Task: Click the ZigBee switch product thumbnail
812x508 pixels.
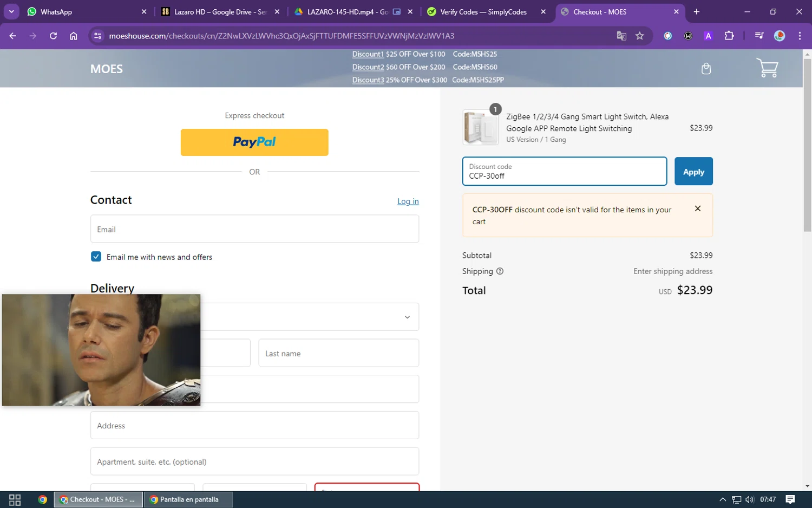Action: [x=480, y=127]
